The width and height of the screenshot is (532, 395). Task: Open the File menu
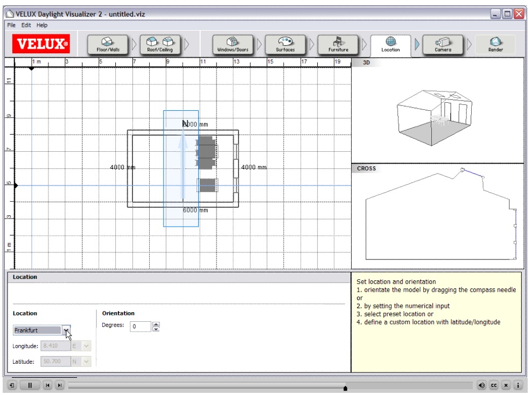(x=11, y=25)
